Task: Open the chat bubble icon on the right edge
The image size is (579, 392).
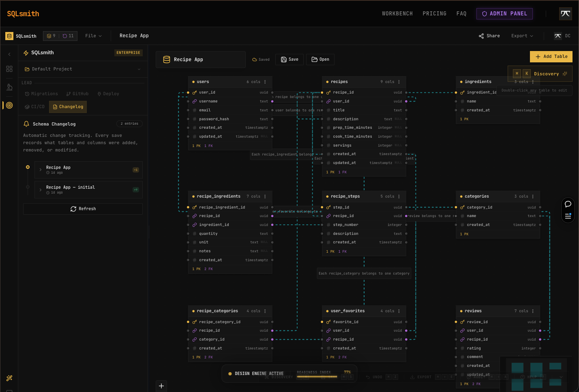Action: click(568, 204)
